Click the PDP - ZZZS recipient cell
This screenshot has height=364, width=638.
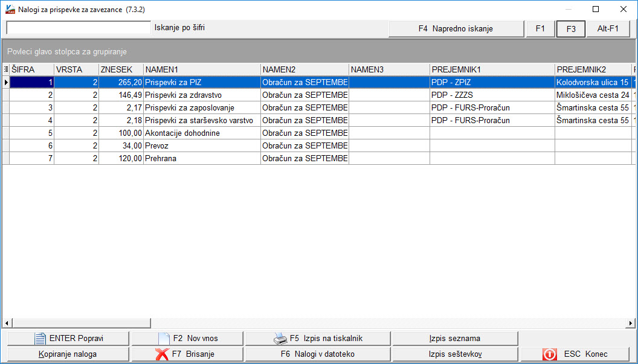click(492, 95)
